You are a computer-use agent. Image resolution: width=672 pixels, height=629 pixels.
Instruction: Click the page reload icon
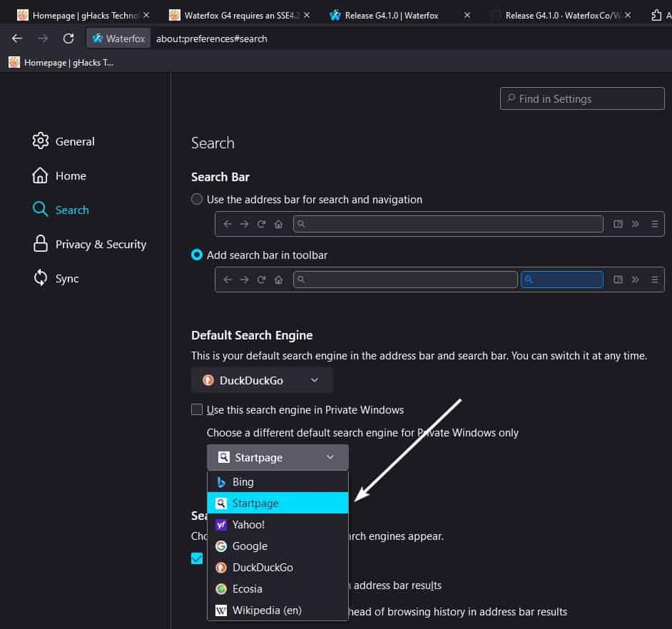[68, 39]
